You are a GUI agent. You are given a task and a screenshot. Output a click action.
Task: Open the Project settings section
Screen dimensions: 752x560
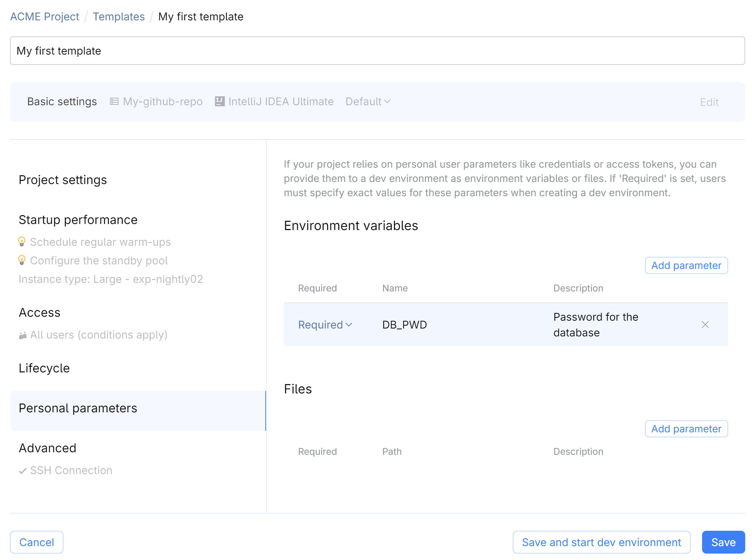[62, 180]
